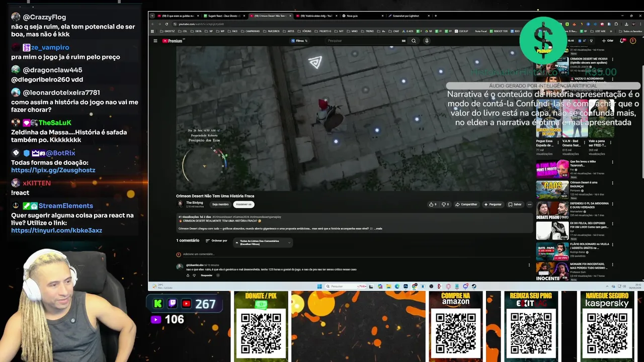Open the taskbar clock and date
Viewport: 644px width, 362px height.
635,287
